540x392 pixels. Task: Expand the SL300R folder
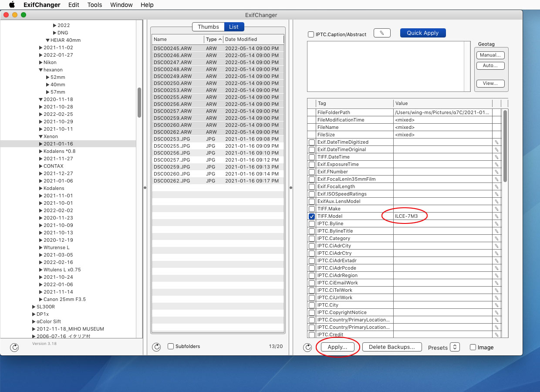click(x=34, y=307)
